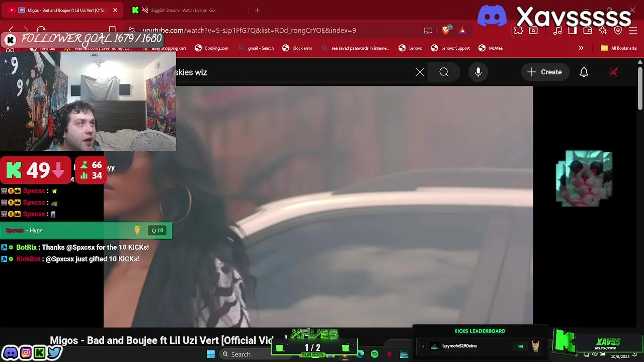The image size is (644, 362).
Task: Bookmark this page icon in toolbar
Action: click(113, 30)
